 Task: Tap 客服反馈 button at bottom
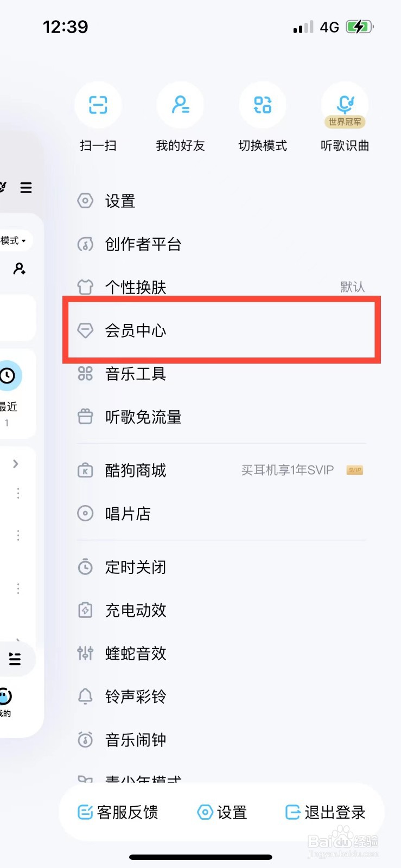pos(118,812)
